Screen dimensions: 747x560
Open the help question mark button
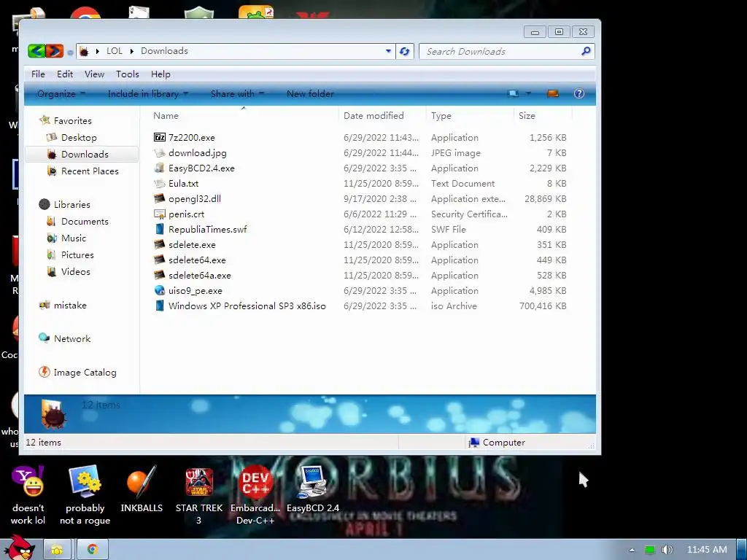coord(578,93)
